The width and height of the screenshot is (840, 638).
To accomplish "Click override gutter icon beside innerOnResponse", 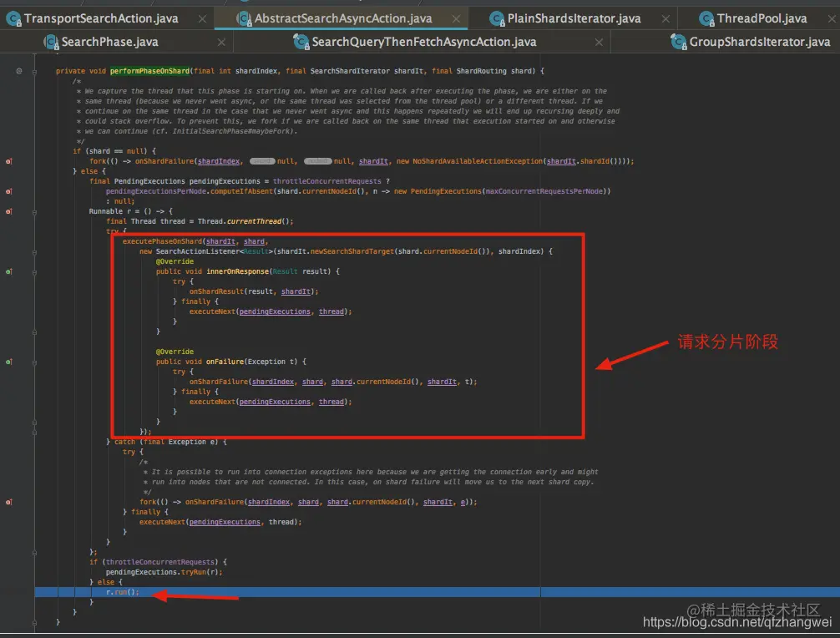I will 9,271.
